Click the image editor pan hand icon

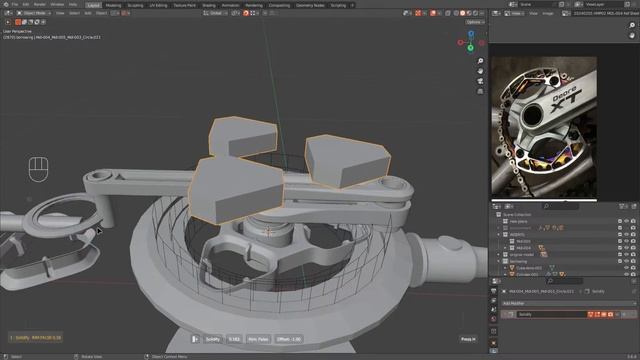pyautogui.click(x=632, y=36)
